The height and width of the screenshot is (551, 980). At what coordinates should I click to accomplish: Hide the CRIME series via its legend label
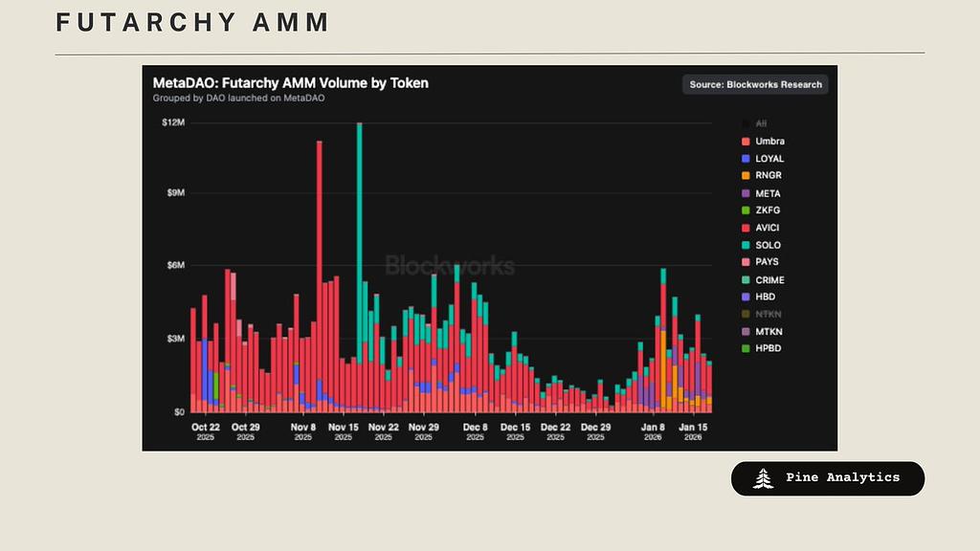pyautogui.click(x=769, y=279)
